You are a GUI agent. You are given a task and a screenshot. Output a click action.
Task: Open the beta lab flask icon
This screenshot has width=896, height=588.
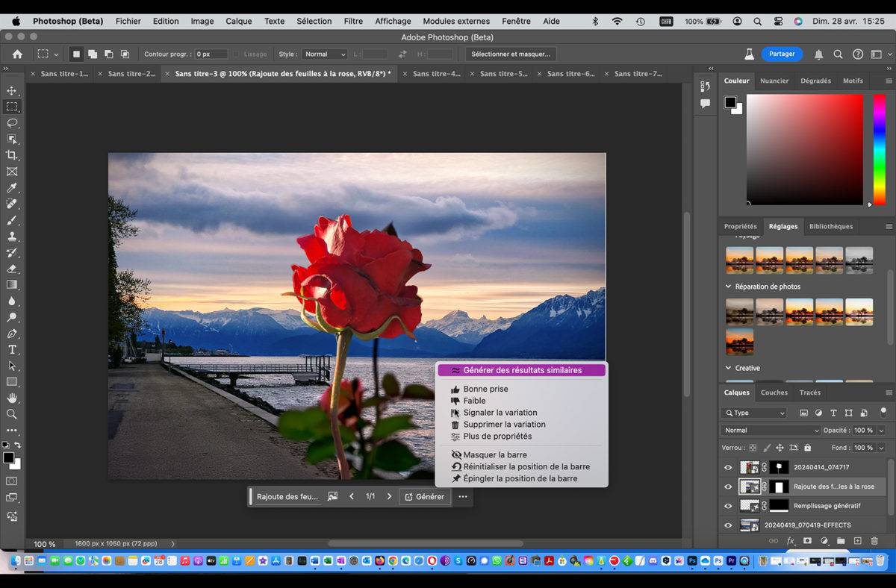coord(749,54)
